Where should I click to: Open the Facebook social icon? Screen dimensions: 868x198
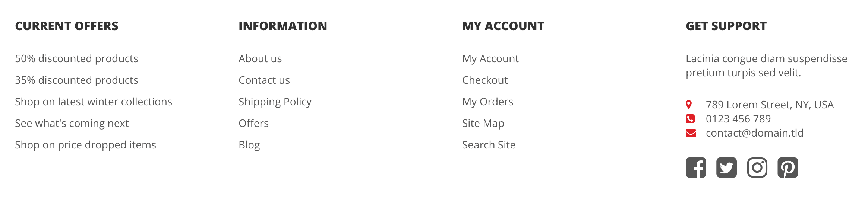click(696, 167)
